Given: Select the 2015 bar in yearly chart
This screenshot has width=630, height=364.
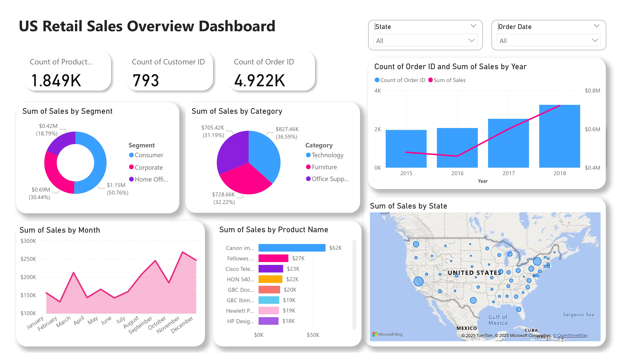Looking at the screenshot, I should point(406,149).
